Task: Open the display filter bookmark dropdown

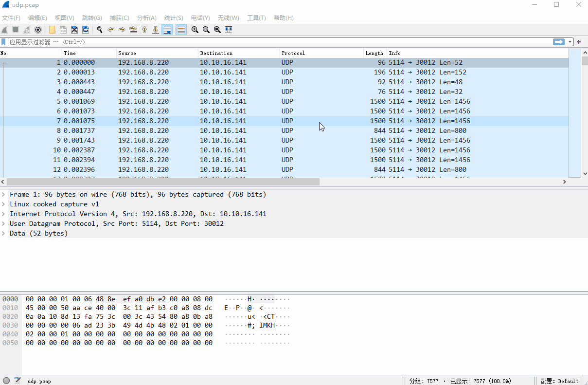Action: 4,41
